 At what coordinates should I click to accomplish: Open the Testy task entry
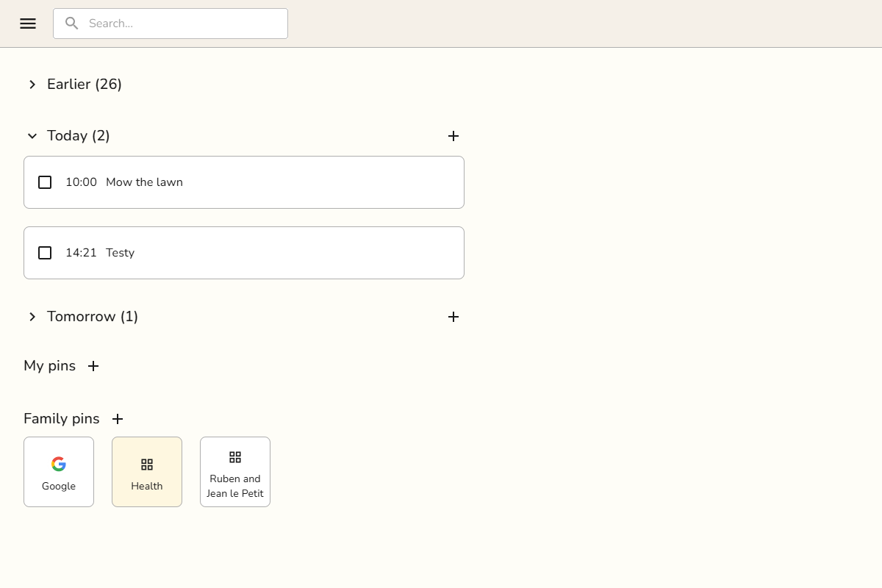tap(244, 253)
